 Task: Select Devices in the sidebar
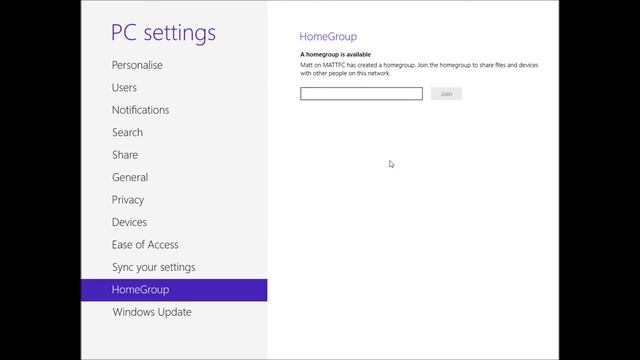click(129, 222)
